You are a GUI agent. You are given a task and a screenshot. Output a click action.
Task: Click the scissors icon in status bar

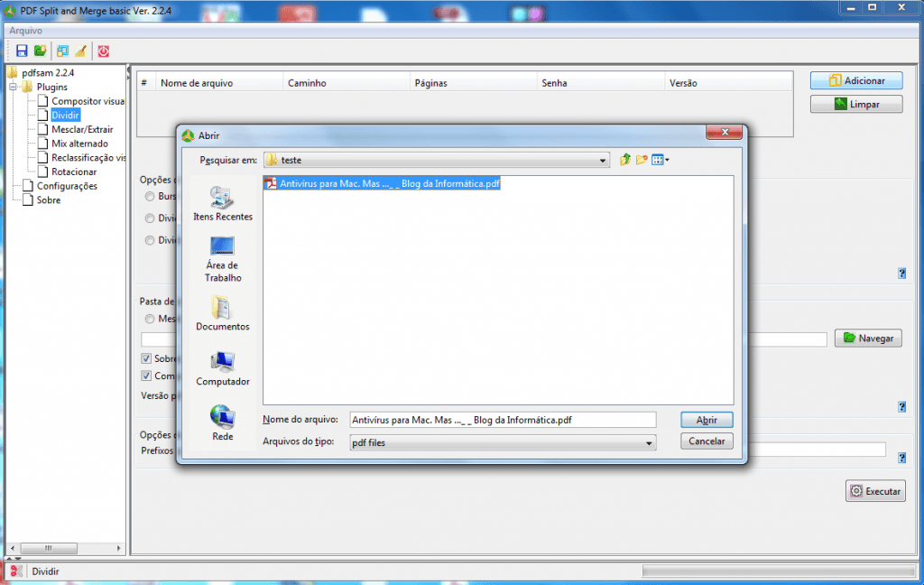click(x=16, y=571)
